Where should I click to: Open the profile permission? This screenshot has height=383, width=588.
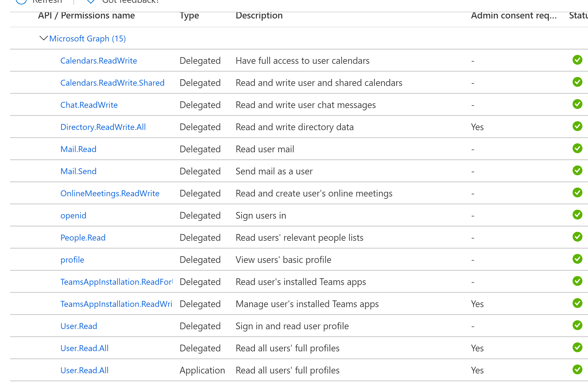click(x=72, y=260)
